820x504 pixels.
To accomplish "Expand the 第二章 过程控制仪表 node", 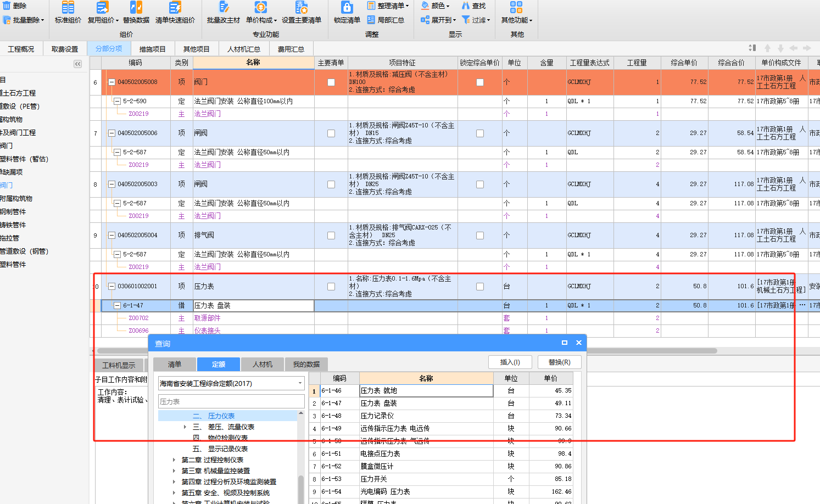I will (174, 460).
